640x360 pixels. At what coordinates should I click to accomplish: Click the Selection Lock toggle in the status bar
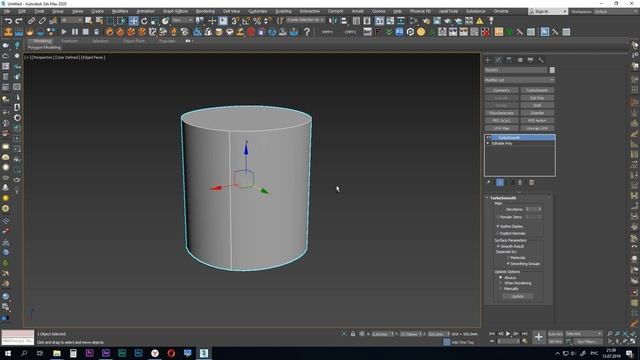pyautogui.click(x=353, y=334)
